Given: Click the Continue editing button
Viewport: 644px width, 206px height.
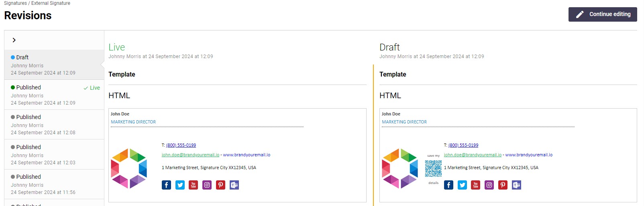Looking at the screenshot, I should click(603, 14).
